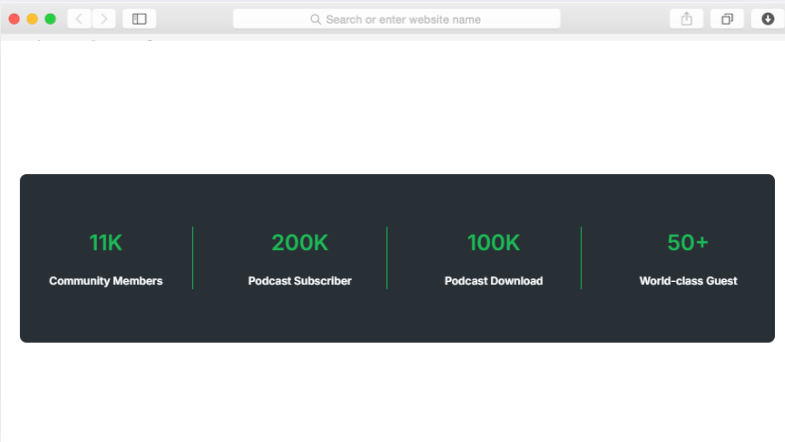
Task: Click the browser back arrow button
Action: click(79, 19)
